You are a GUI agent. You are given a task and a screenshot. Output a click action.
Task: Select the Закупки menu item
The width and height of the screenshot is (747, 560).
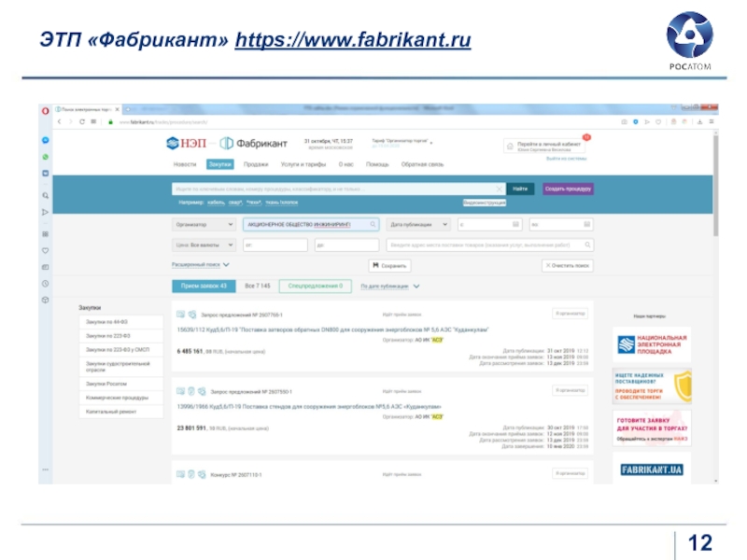[x=220, y=164]
